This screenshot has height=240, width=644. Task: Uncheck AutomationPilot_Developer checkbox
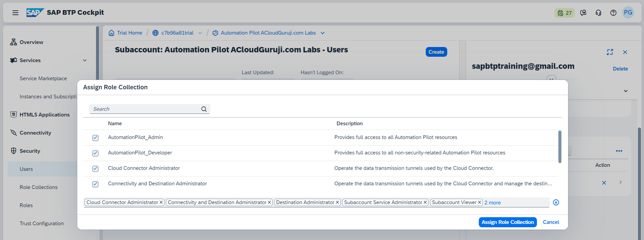(95, 153)
